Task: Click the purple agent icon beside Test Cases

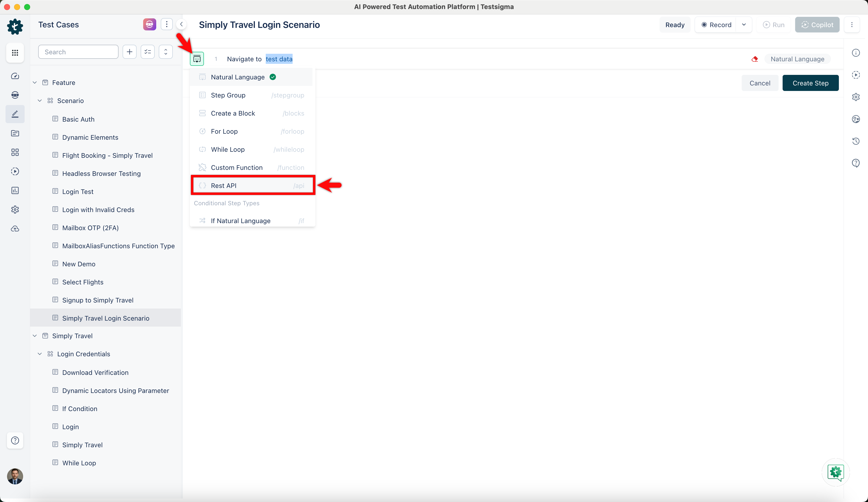Action: pos(149,24)
